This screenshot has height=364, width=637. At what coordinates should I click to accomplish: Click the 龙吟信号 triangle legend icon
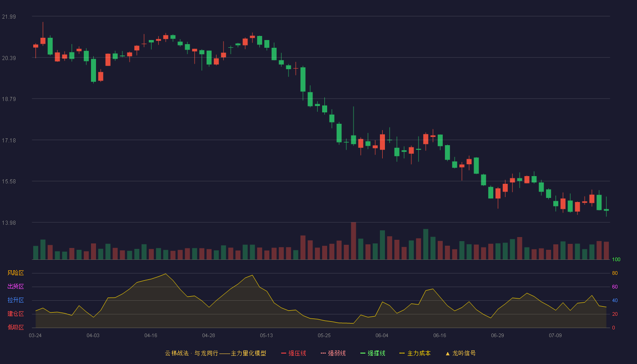click(x=448, y=353)
